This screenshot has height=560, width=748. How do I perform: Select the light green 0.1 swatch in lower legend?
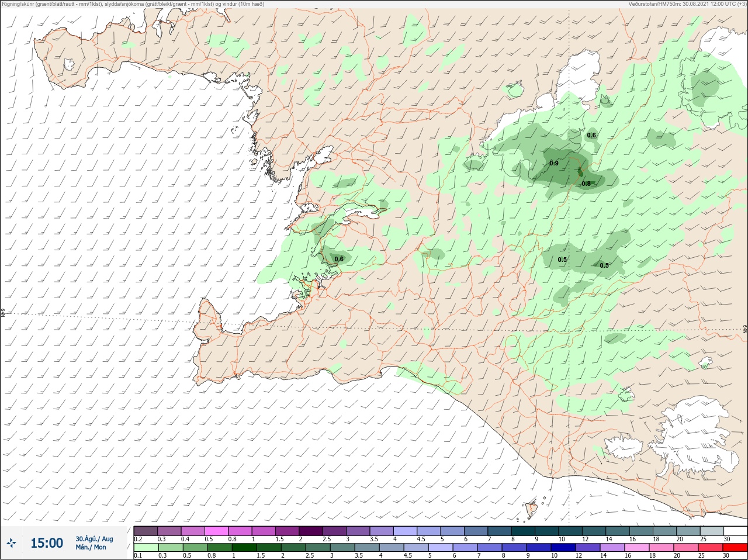point(146,548)
